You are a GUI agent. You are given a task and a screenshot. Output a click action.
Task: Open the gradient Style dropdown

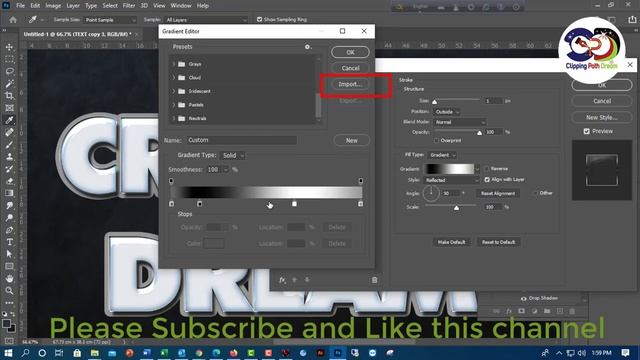pyautogui.click(x=452, y=180)
